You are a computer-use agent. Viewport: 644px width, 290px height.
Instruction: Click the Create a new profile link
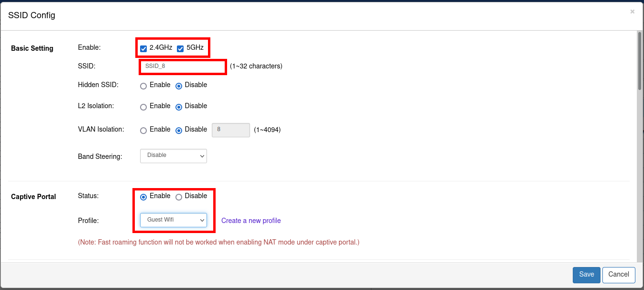[251, 220]
